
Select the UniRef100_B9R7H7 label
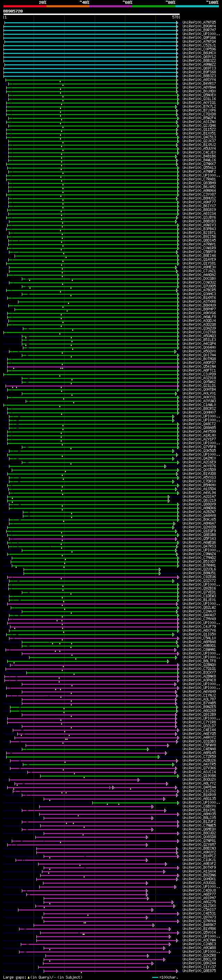(199, 30)
